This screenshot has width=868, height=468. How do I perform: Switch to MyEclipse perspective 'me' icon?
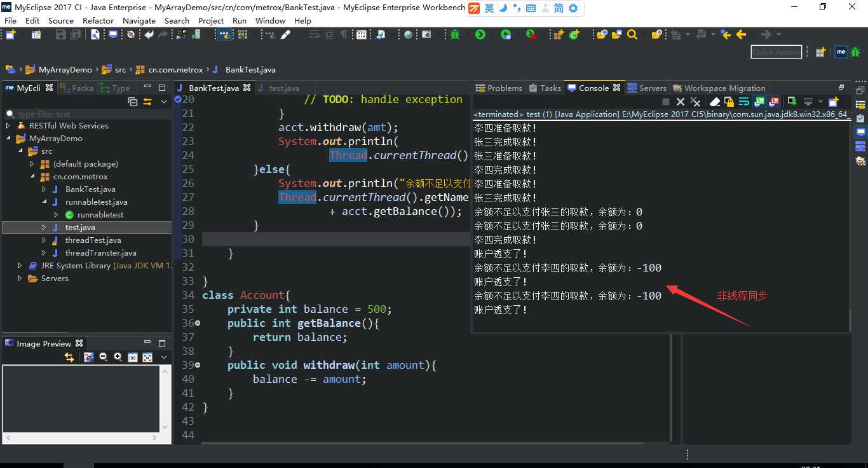point(841,52)
